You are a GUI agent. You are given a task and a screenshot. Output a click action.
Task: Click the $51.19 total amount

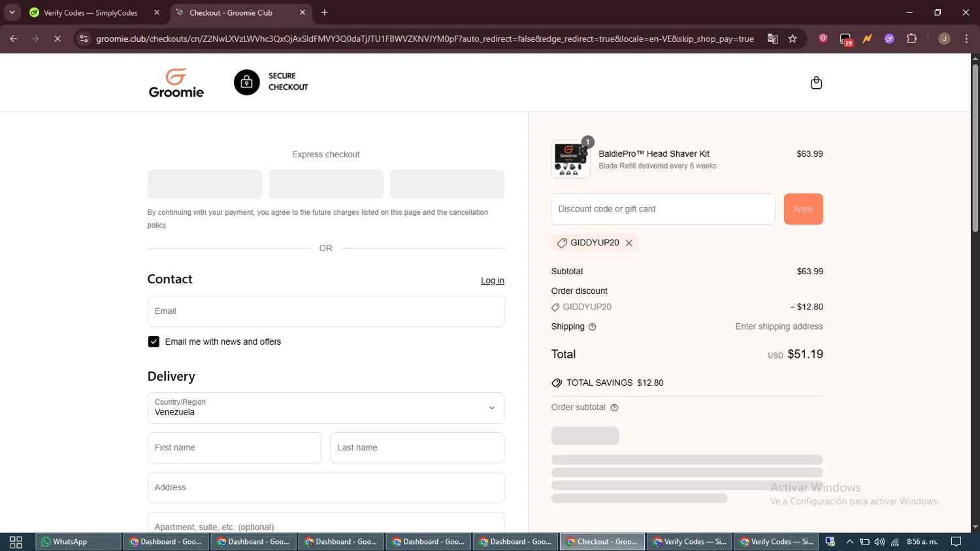805,354
